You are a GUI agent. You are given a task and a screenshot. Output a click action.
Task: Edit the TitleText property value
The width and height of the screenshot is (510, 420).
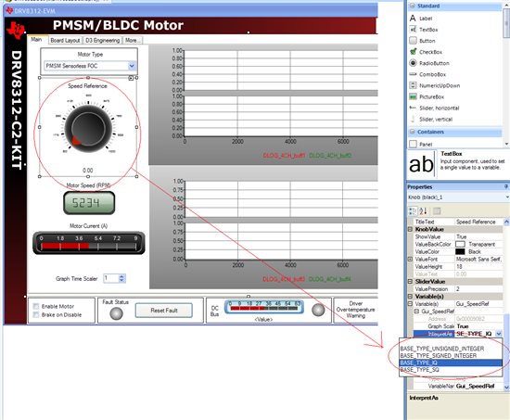[x=478, y=222]
